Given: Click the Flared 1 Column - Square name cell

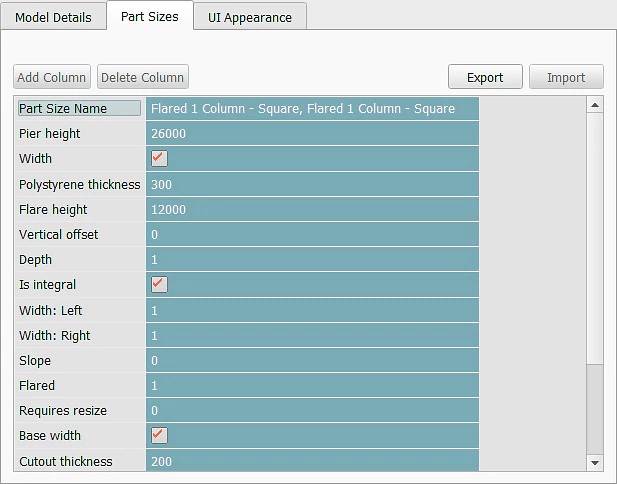Looking at the screenshot, I should (x=312, y=108).
